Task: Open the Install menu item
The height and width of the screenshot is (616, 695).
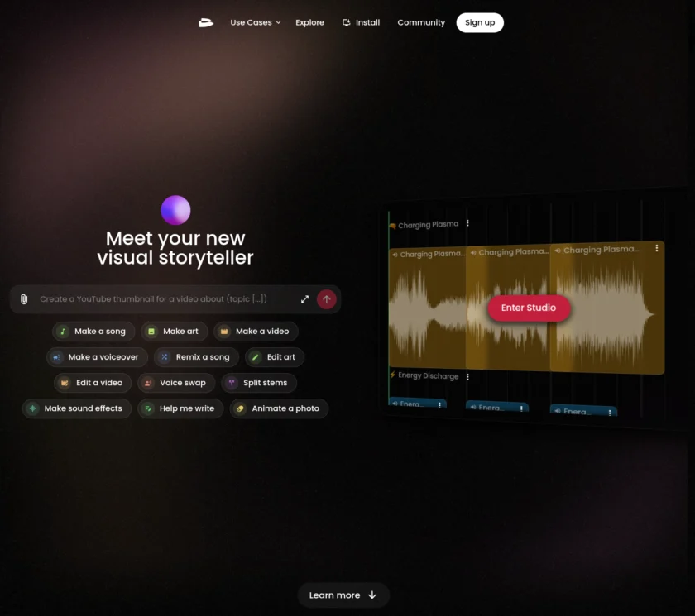Action: (362, 22)
